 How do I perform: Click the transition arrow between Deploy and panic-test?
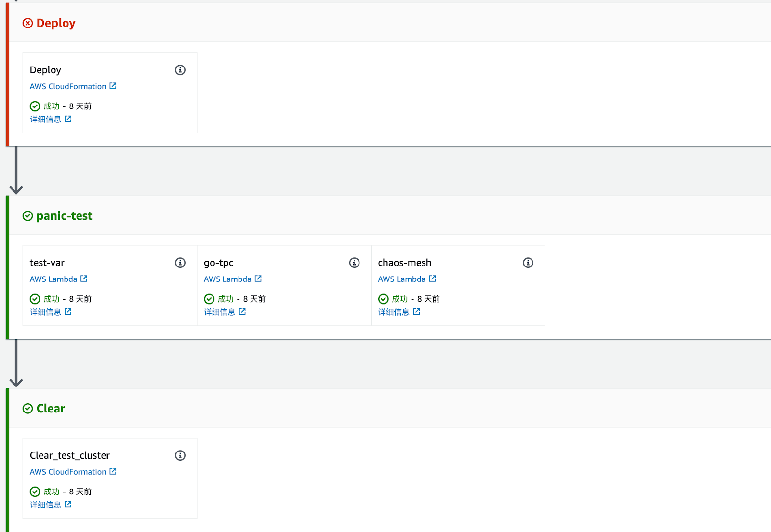pos(16,171)
